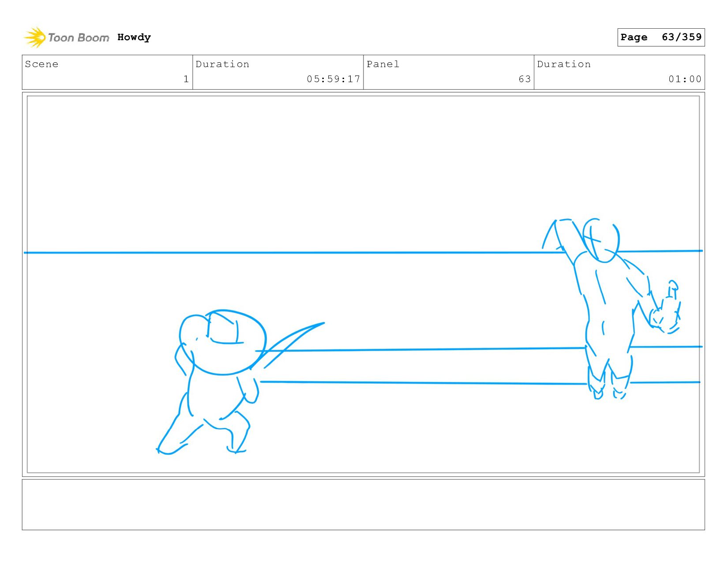
Task: Click the storyboard panel sketch thumbnail
Action: click(x=363, y=284)
